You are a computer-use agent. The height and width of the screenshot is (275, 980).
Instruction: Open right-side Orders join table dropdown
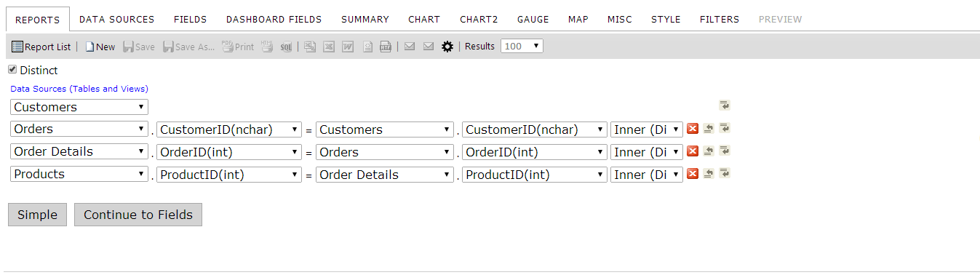click(385, 152)
